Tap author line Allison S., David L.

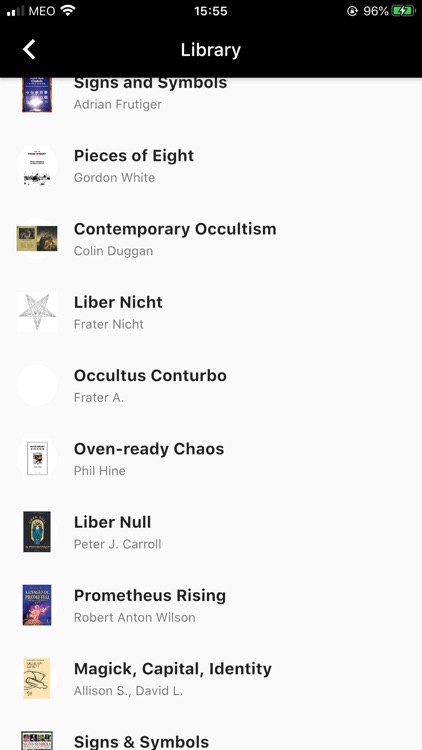(x=128, y=691)
